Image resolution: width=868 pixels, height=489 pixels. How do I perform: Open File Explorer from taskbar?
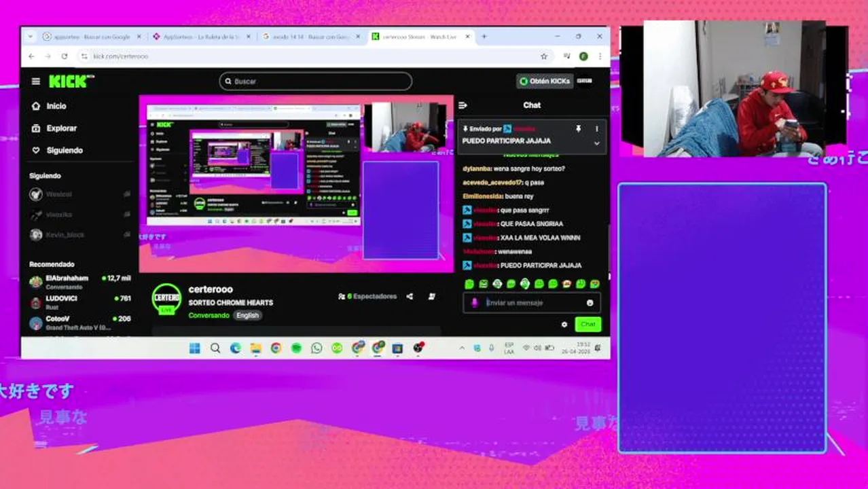[x=255, y=348]
